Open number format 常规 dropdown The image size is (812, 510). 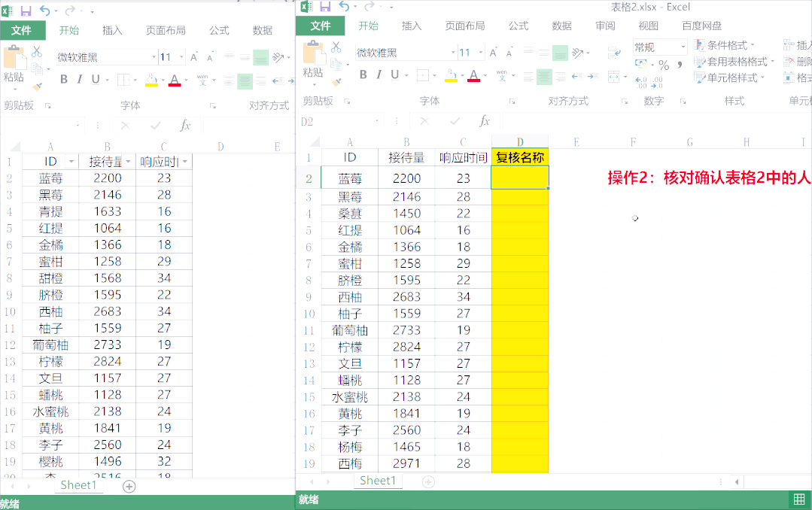(x=683, y=47)
